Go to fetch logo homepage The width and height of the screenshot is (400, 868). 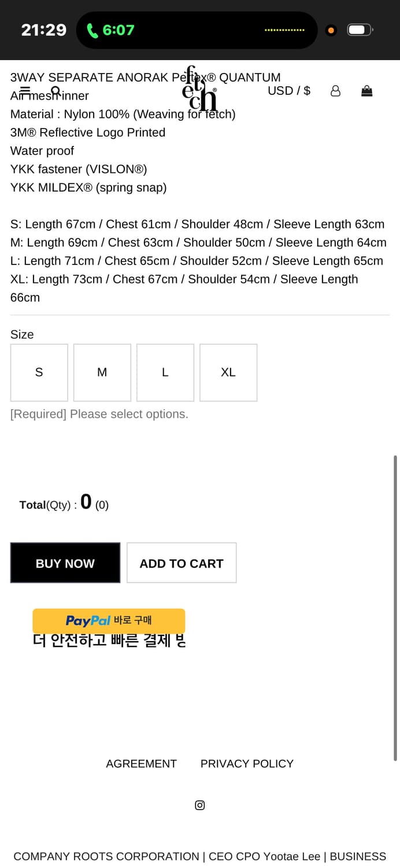click(x=199, y=89)
